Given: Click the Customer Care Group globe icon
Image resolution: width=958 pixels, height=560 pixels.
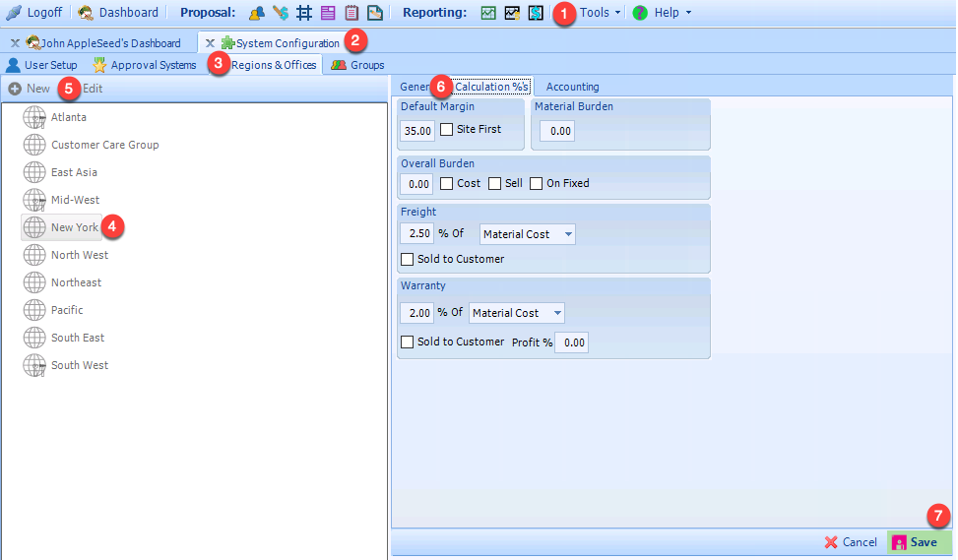Looking at the screenshot, I should coord(34,145).
